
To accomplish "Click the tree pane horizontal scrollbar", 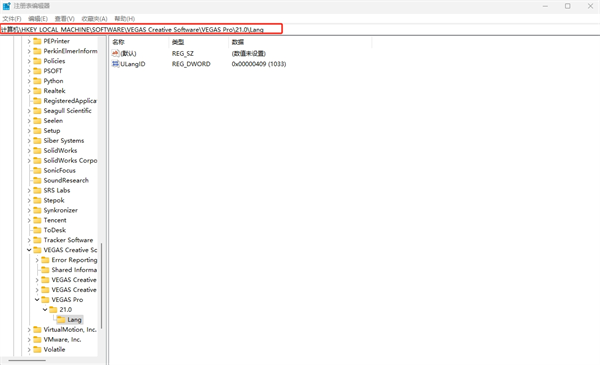I will pos(27,360).
